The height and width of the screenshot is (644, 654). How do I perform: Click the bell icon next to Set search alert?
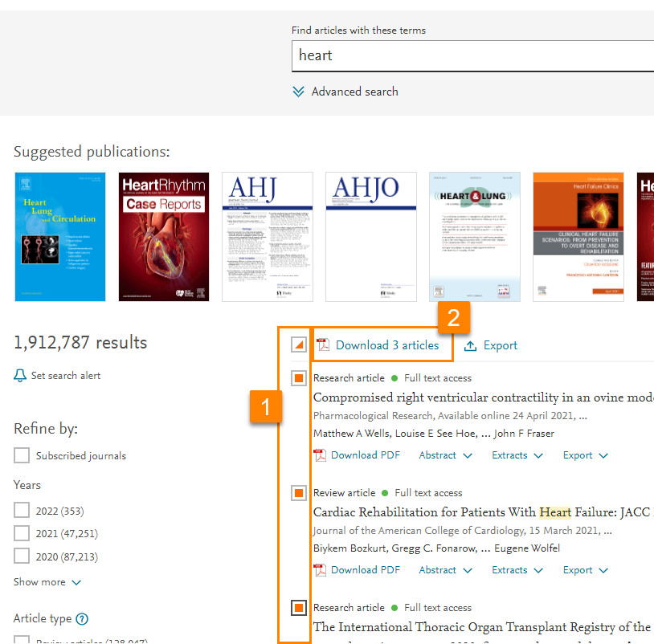click(19, 374)
